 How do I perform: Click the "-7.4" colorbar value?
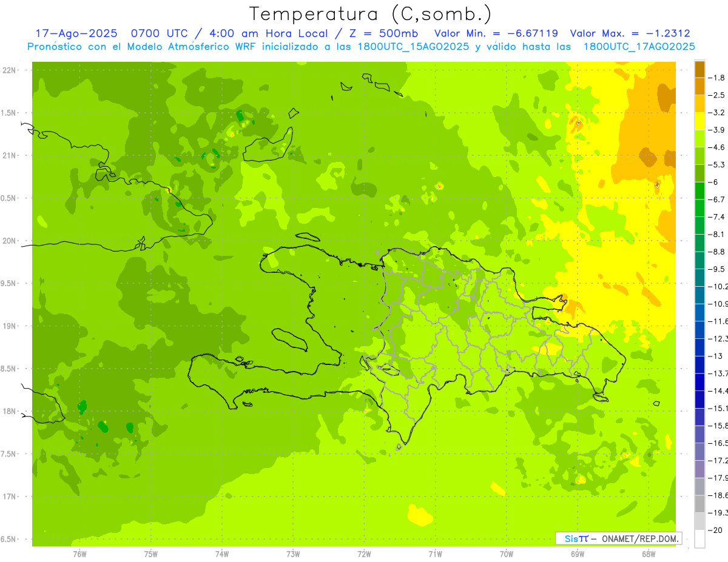tap(717, 217)
